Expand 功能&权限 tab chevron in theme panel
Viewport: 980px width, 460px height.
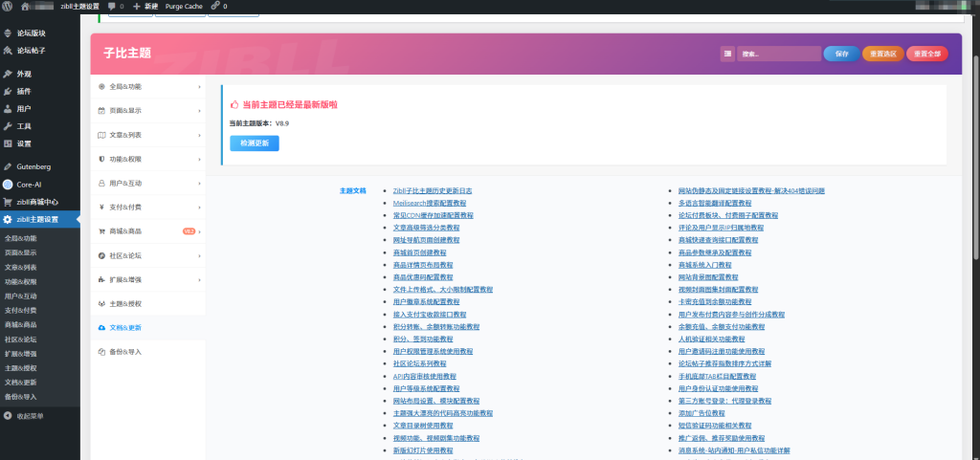point(199,159)
